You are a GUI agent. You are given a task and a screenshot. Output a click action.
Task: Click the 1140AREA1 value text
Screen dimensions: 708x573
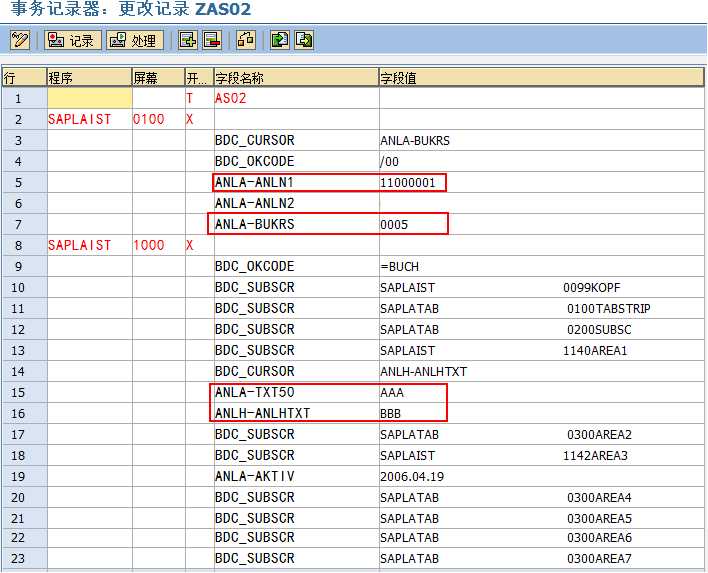click(595, 351)
